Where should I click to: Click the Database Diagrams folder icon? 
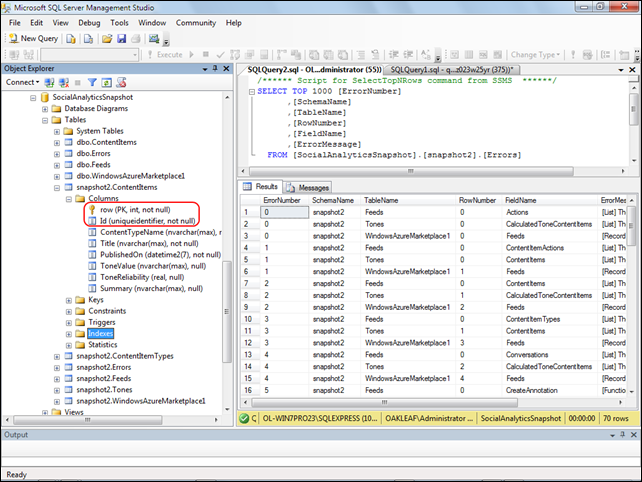coord(55,108)
